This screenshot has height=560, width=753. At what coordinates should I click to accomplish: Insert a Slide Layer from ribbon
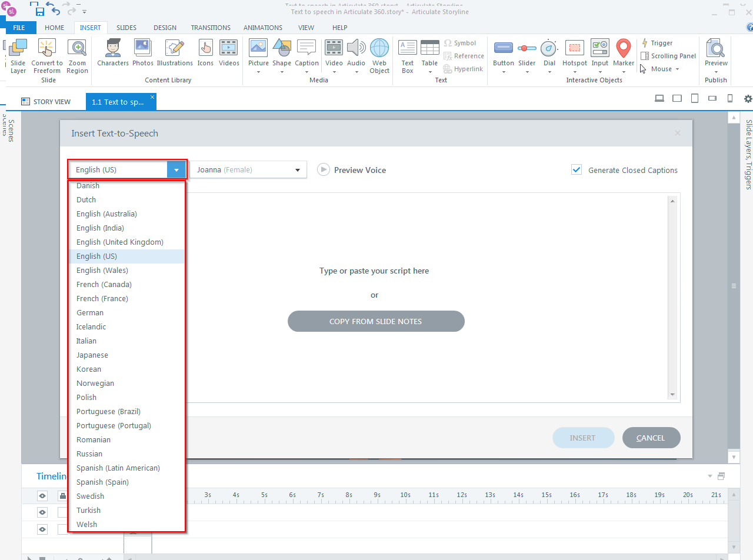point(18,56)
